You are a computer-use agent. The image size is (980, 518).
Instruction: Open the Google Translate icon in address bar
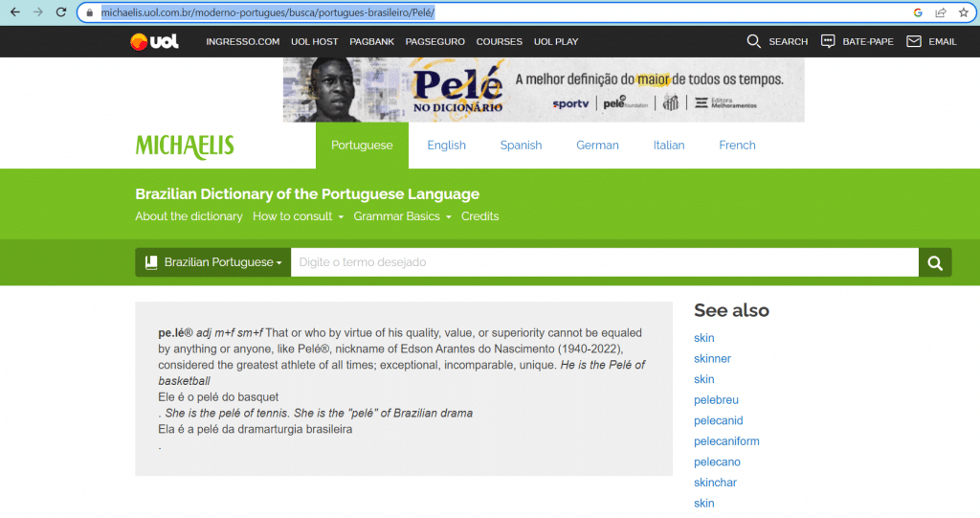coord(918,12)
